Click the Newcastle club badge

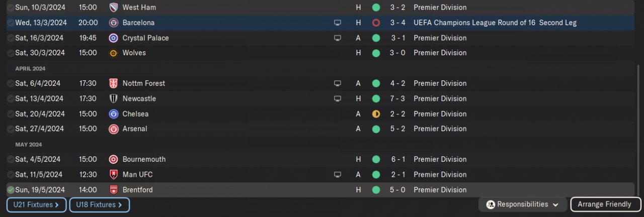coord(114,98)
